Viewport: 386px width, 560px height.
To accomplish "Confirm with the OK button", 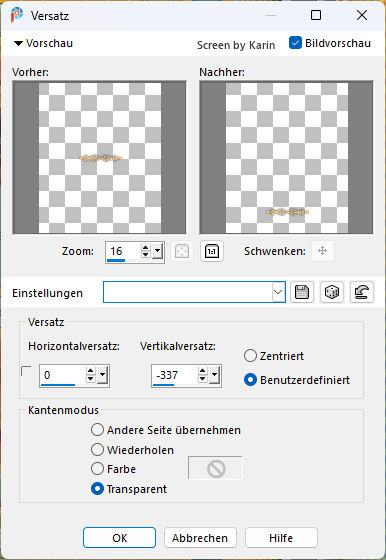I will tap(119, 538).
